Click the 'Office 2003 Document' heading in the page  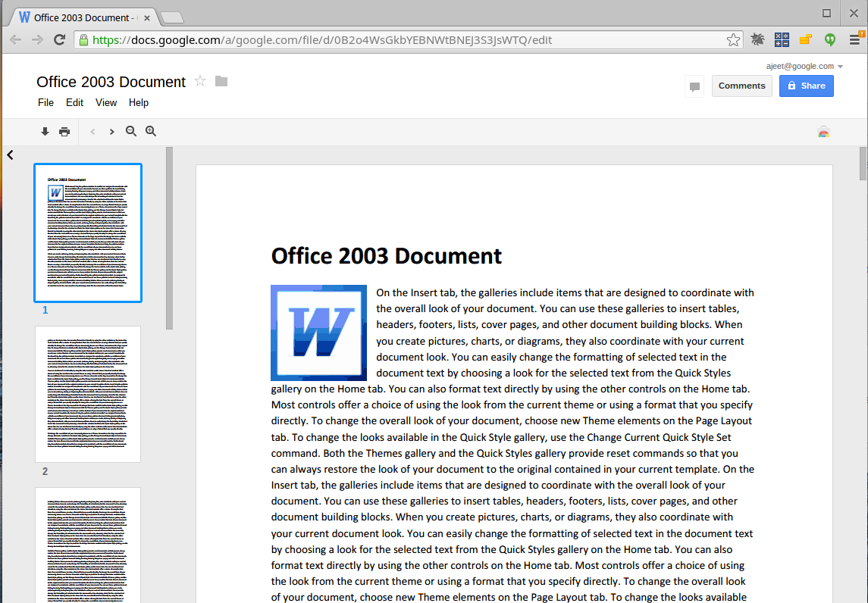pos(387,256)
